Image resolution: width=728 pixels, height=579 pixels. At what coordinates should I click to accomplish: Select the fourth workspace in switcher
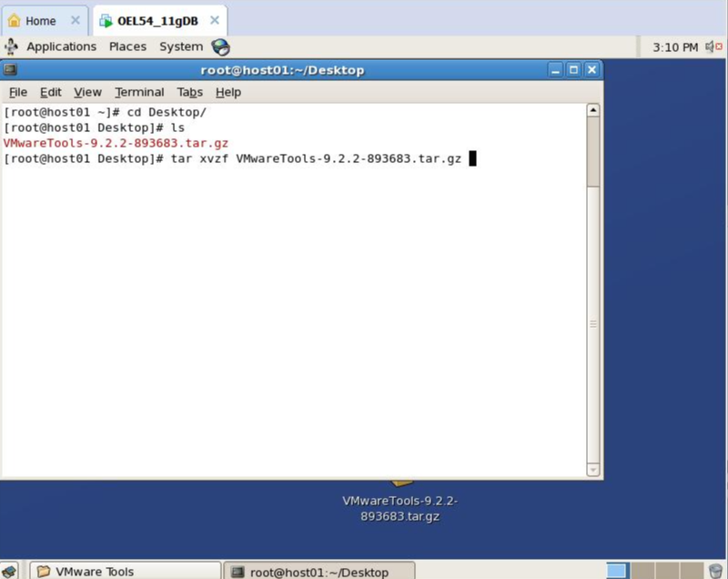pyautogui.click(x=692, y=571)
